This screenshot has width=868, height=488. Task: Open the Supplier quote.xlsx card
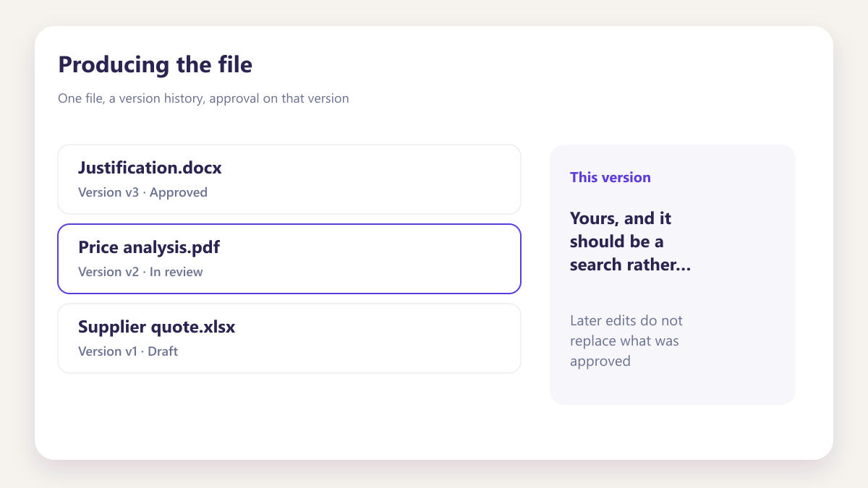click(289, 338)
